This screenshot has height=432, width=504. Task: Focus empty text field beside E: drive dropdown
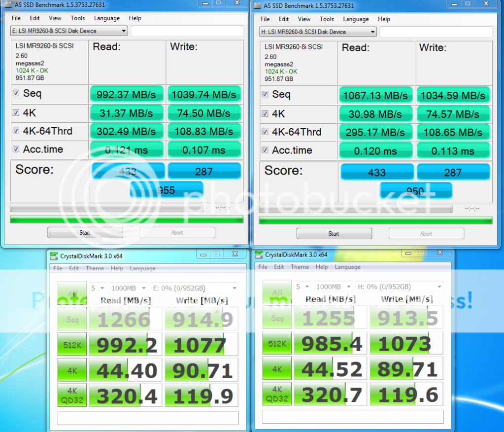[x=187, y=31]
